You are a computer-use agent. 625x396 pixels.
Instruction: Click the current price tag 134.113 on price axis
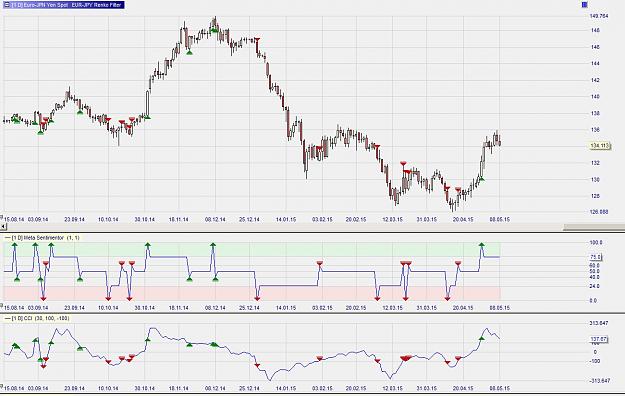[599, 146]
